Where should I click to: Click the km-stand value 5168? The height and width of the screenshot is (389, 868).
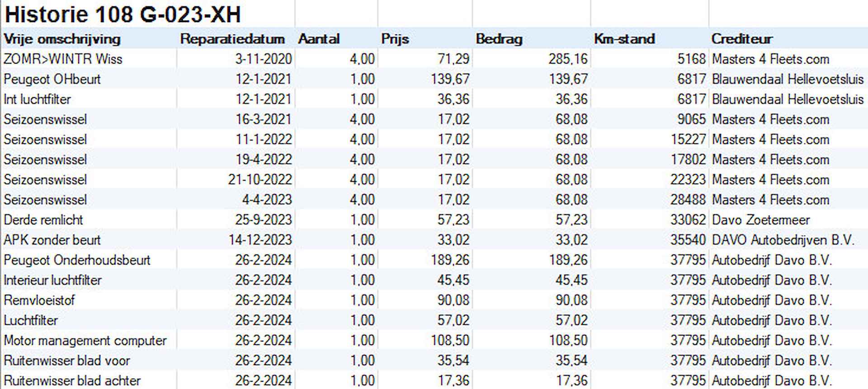[x=691, y=59]
